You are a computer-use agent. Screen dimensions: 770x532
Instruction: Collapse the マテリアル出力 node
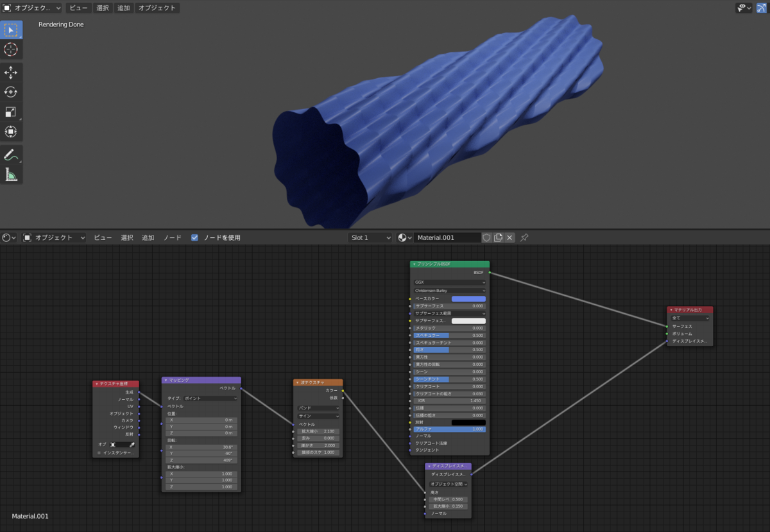pyautogui.click(x=671, y=309)
